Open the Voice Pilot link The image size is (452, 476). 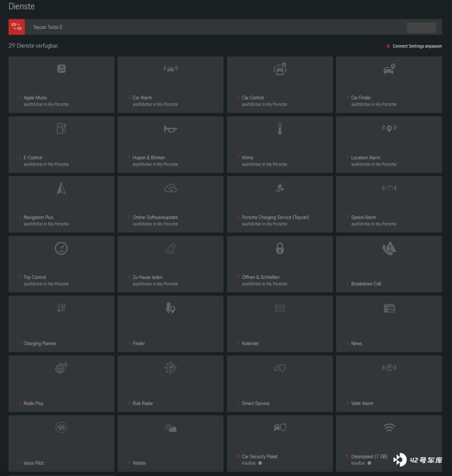pyautogui.click(x=33, y=463)
